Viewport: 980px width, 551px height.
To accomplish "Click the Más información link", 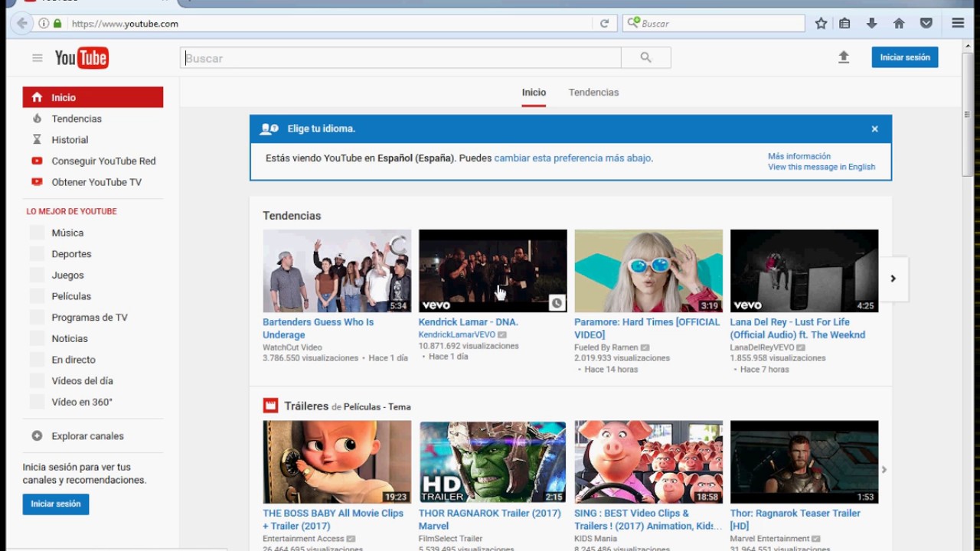I will [x=799, y=156].
